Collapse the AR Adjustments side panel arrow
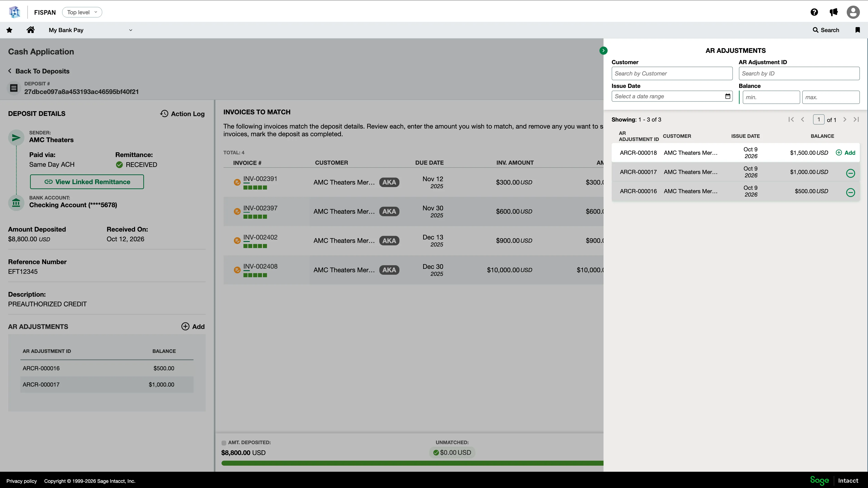 604,51
